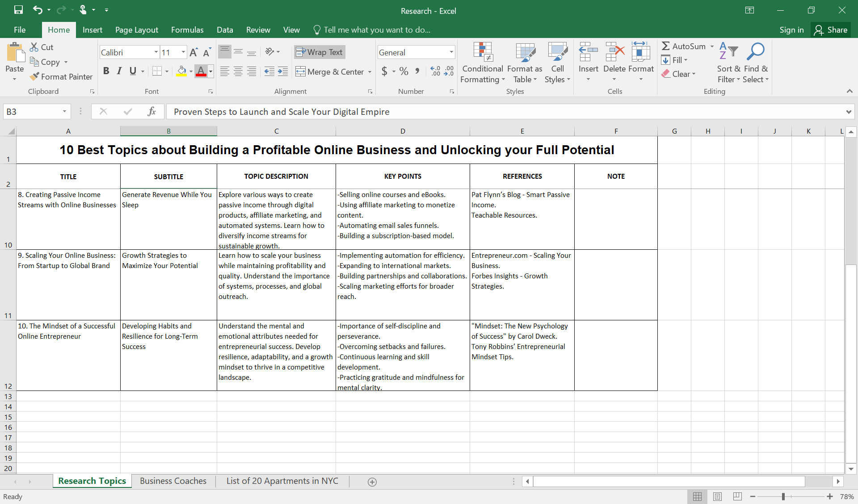
Task: Increase font size with the large A icon
Action: click(193, 52)
